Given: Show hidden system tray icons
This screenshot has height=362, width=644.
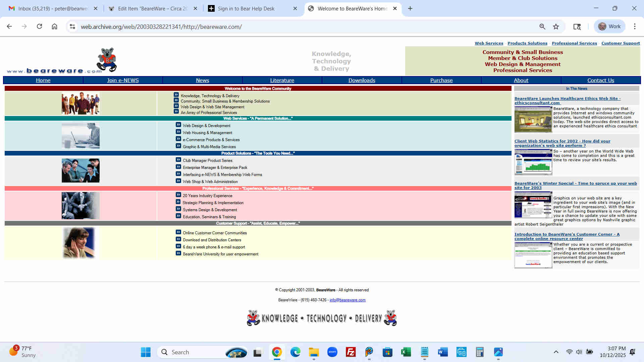Looking at the screenshot, I should (x=556, y=352).
